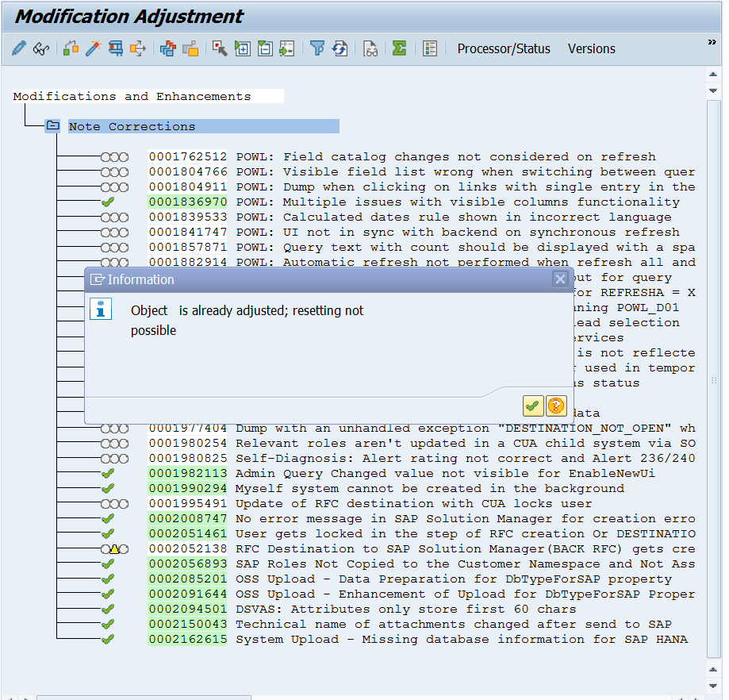Image resolution: width=729 pixels, height=700 pixels.
Task: Click 'POWL: Calculated dates rule shown' description
Action: coord(454,217)
